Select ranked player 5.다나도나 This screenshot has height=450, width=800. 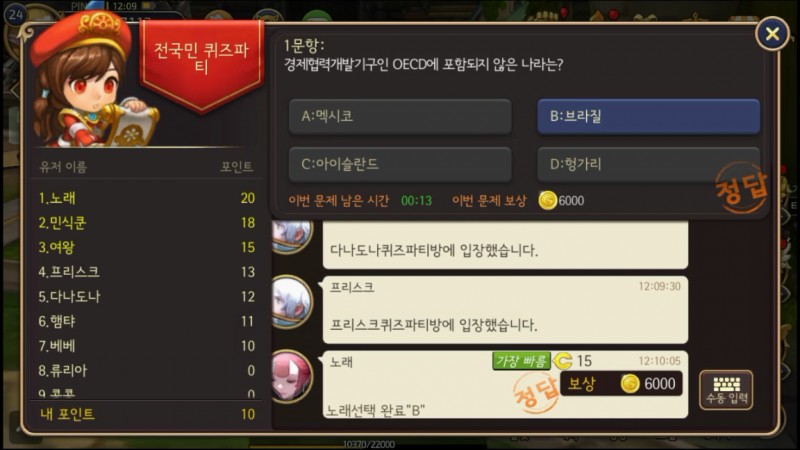tap(147, 296)
